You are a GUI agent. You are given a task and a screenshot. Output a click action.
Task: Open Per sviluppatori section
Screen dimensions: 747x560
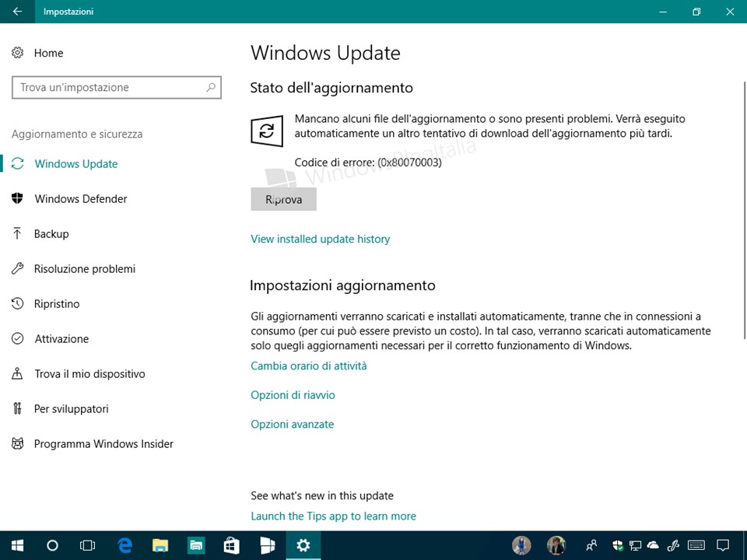pyautogui.click(x=72, y=408)
